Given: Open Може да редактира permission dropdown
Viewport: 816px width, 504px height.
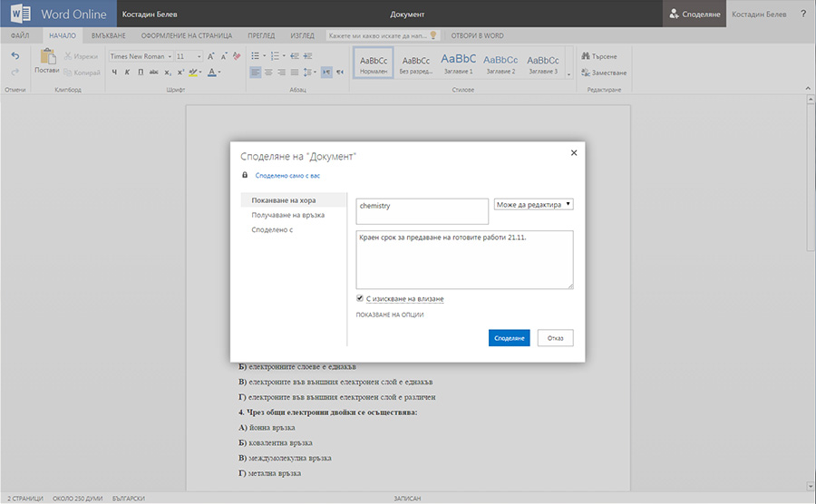Looking at the screenshot, I should coord(533,204).
